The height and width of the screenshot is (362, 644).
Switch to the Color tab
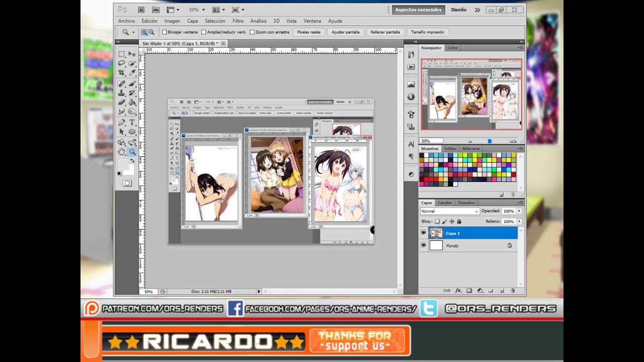coord(452,48)
